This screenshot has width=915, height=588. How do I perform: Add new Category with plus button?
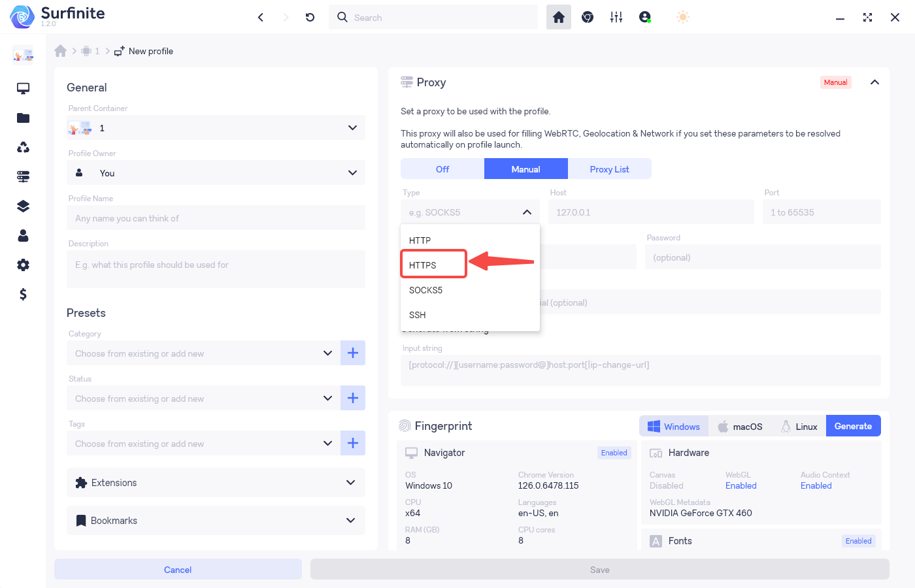click(x=353, y=353)
